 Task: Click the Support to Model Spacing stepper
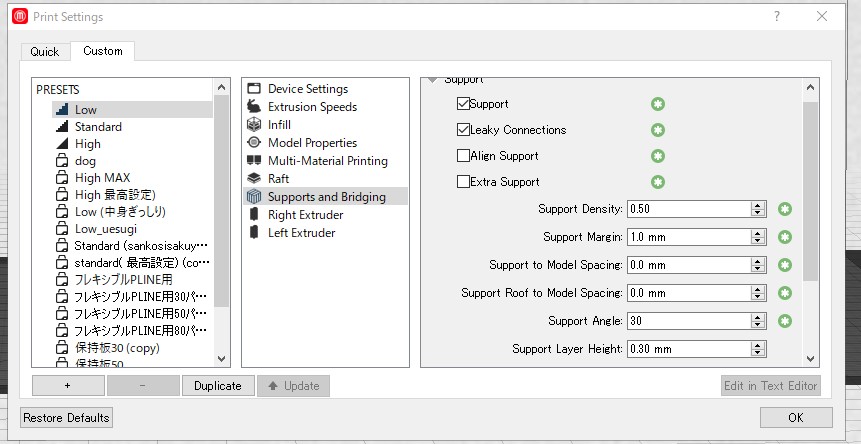tap(758, 265)
